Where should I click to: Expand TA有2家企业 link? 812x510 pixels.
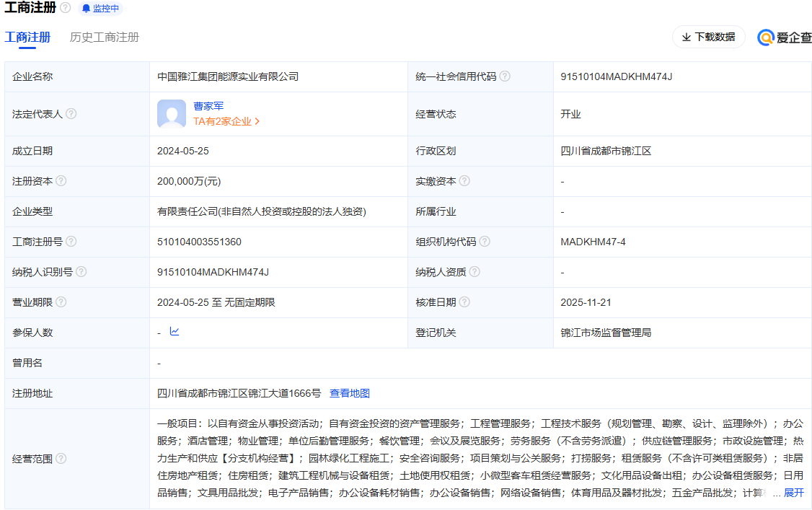(226, 122)
